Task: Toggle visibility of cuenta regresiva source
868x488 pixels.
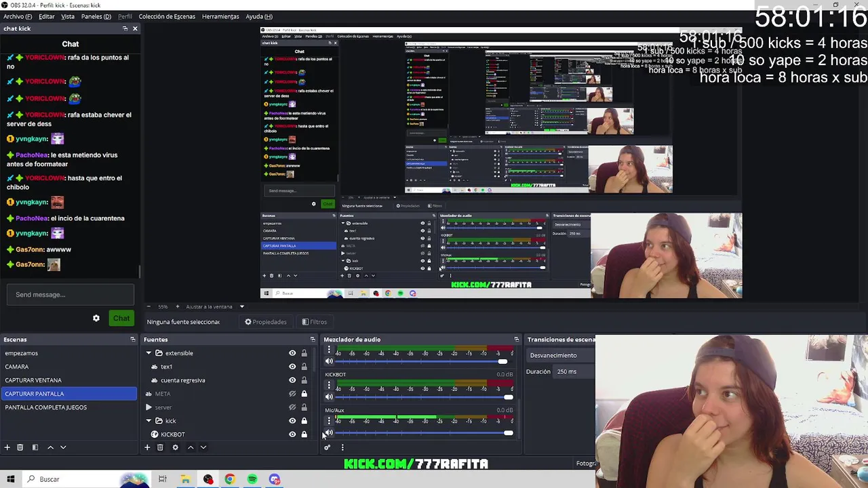Action: tap(292, 380)
